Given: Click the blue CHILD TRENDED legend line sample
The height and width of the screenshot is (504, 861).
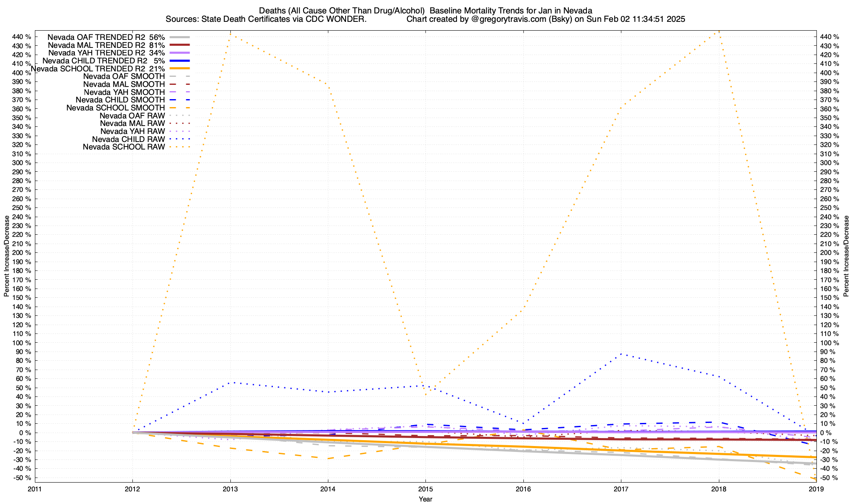Looking at the screenshot, I should [180, 60].
